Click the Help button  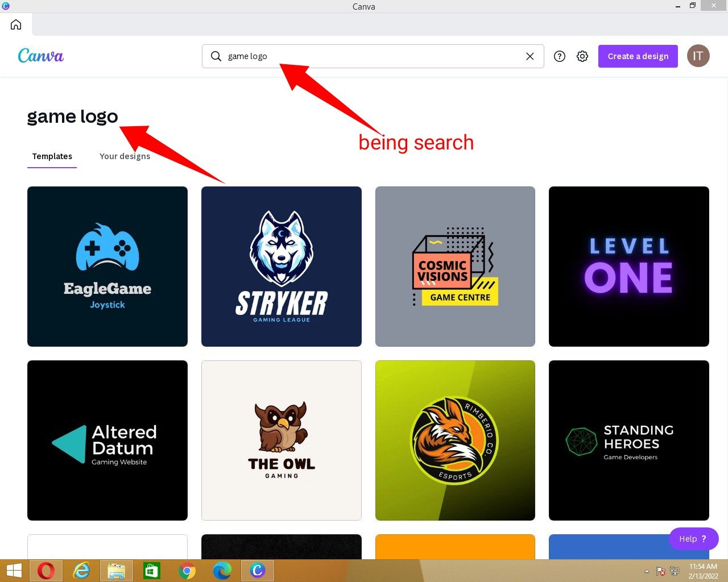click(694, 539)
